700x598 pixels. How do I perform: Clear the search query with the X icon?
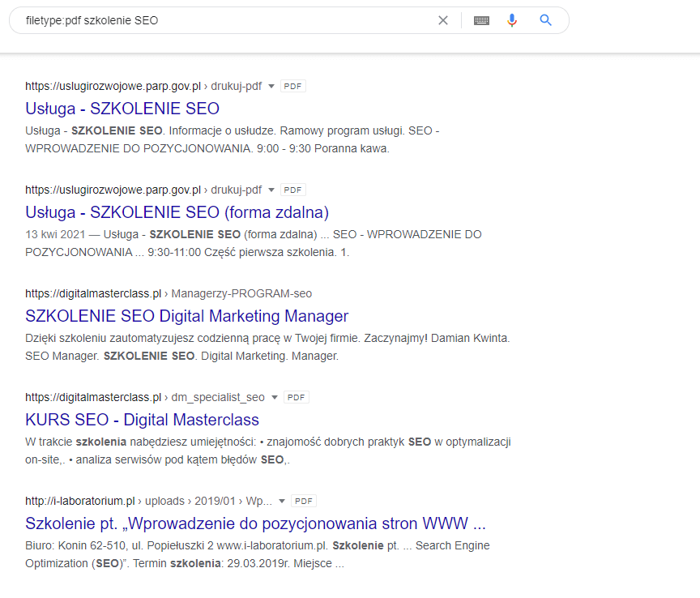click(x=443, y=20)
